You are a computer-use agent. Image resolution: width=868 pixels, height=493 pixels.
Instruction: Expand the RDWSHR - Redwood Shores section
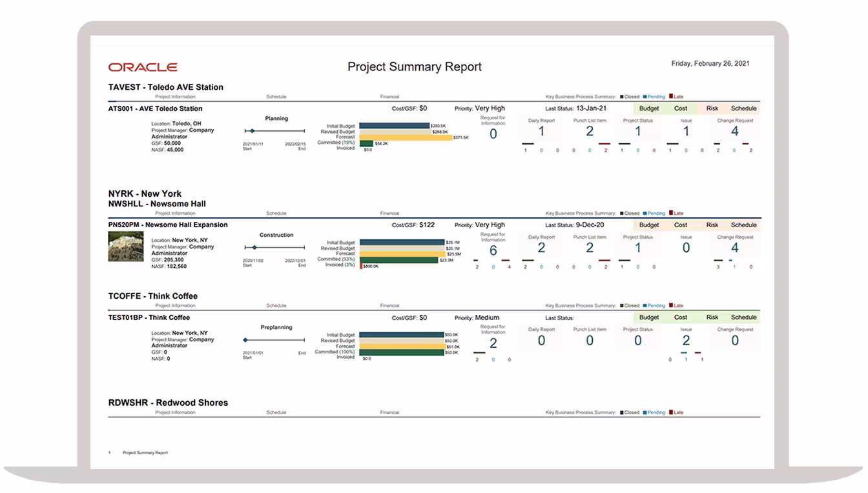pyautogui.click(x=167, y=402)
